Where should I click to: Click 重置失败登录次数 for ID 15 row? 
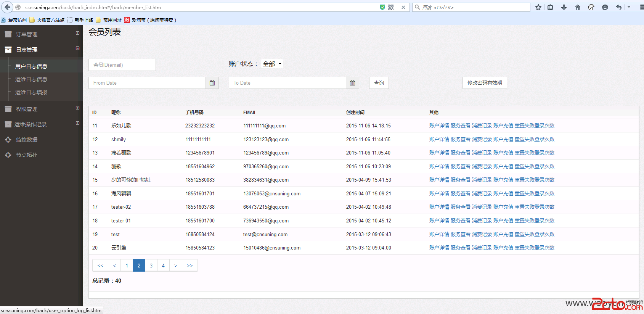coord(535,180)
